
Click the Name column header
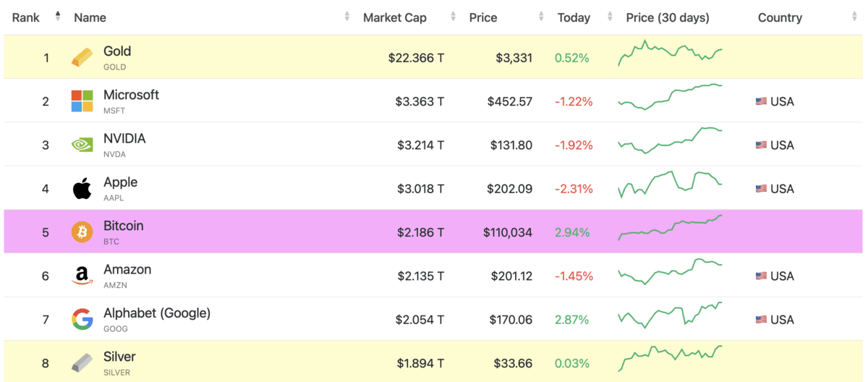pyautogui.click(x=90, y=17)
